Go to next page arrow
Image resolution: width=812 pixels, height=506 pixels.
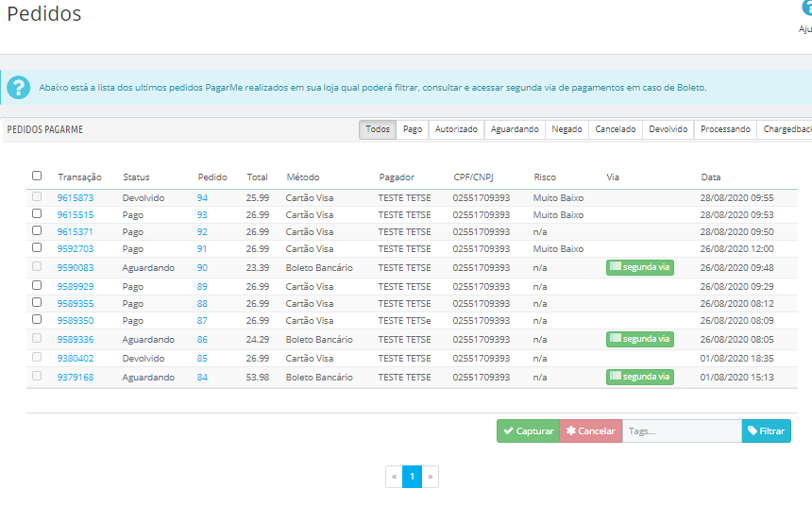point(431,477)
